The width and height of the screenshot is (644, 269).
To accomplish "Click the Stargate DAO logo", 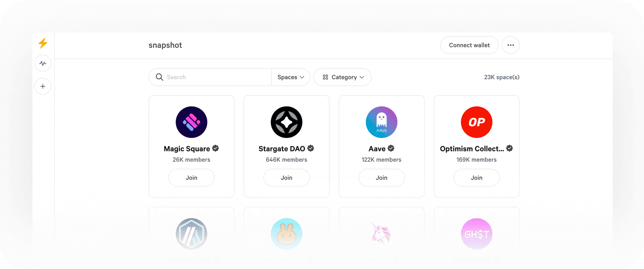I will click(x=286, y=122).
